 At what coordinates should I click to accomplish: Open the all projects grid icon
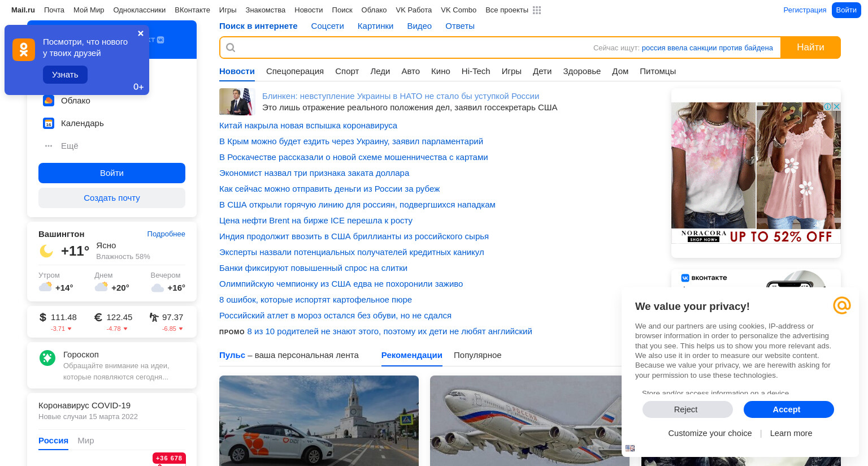pyautogui.click(x=537, y=10)
